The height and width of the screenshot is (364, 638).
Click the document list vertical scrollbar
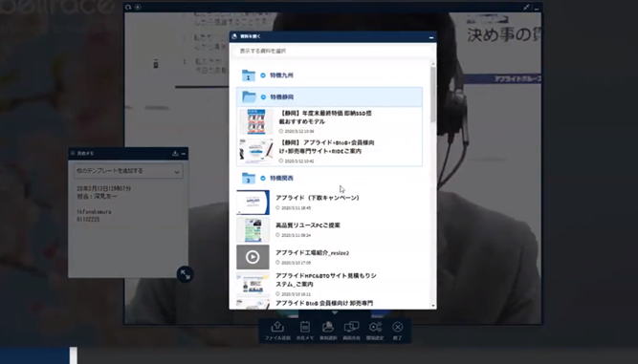[433, 95]
